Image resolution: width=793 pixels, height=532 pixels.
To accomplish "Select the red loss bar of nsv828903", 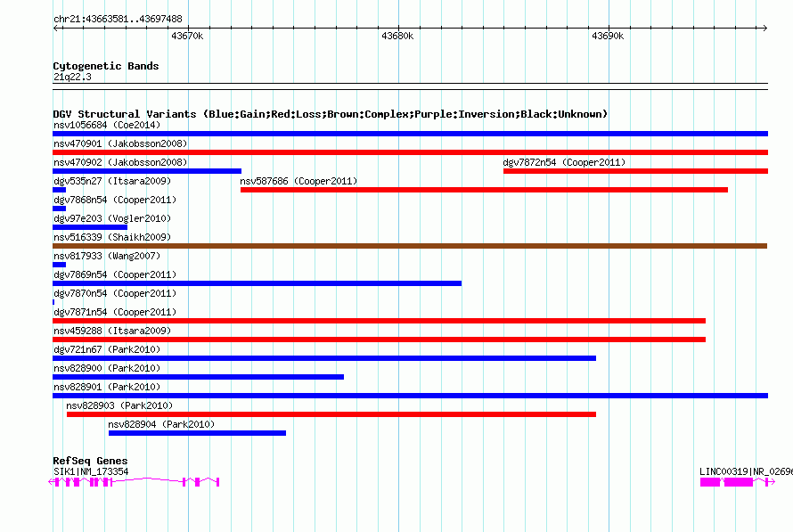I will coord(331,414).
